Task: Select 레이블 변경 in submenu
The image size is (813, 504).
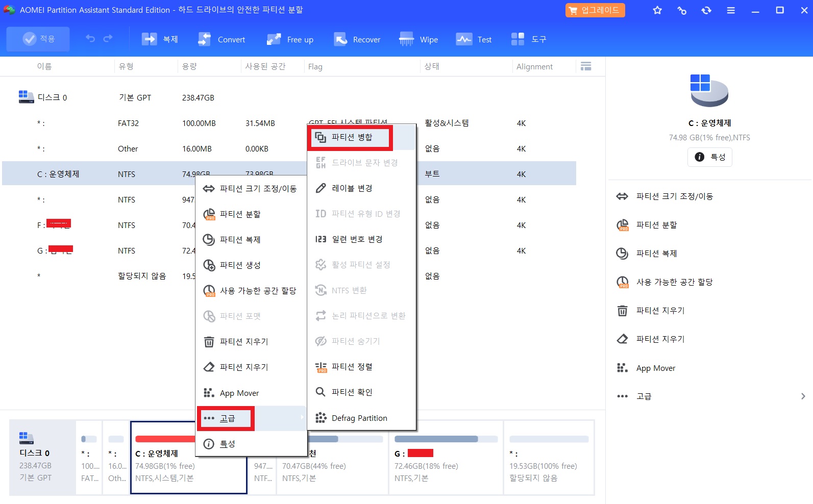Action: click(362, 188)
